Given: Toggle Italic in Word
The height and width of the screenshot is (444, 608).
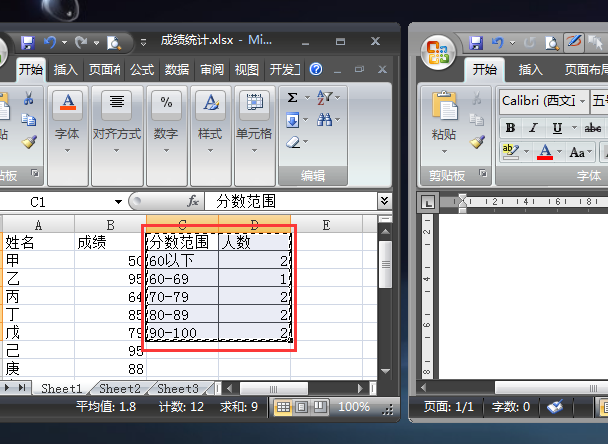Looking at the screenshot, I should pos(534,128).
